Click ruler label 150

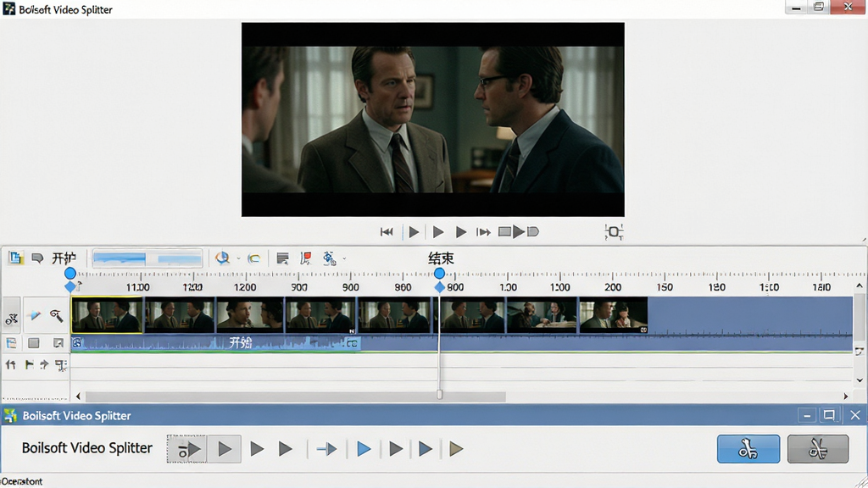point(665,287)
